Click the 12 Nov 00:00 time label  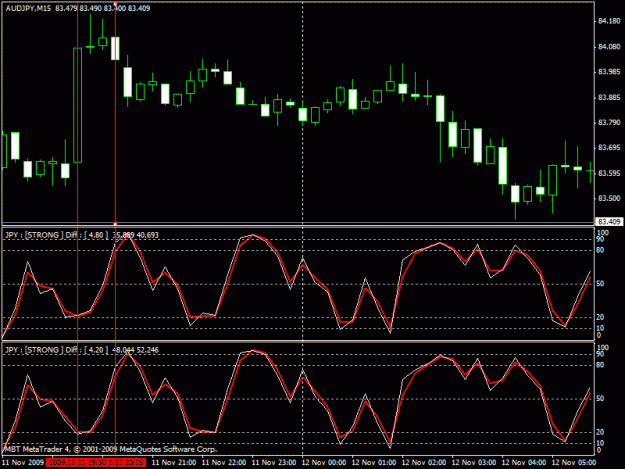[x=324, y=463]
